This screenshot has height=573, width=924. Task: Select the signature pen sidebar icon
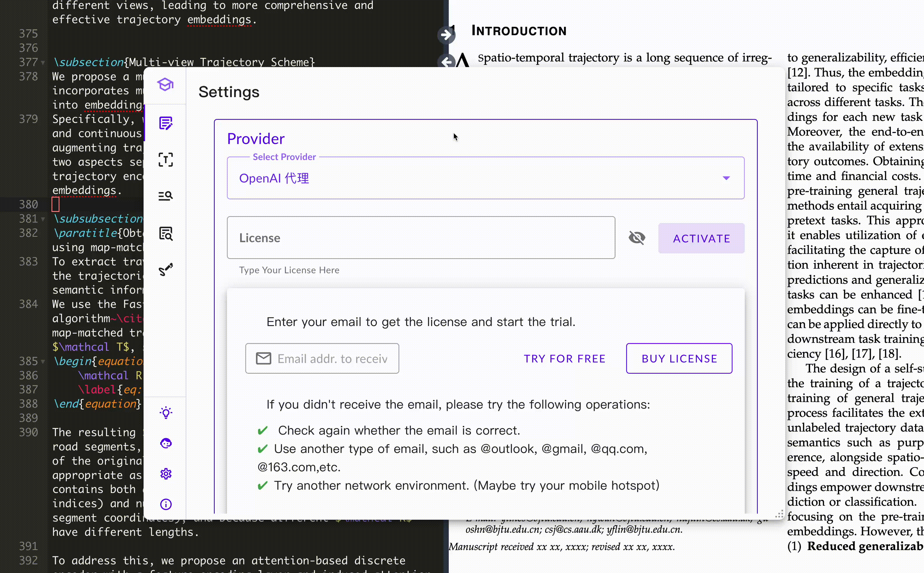166,269
